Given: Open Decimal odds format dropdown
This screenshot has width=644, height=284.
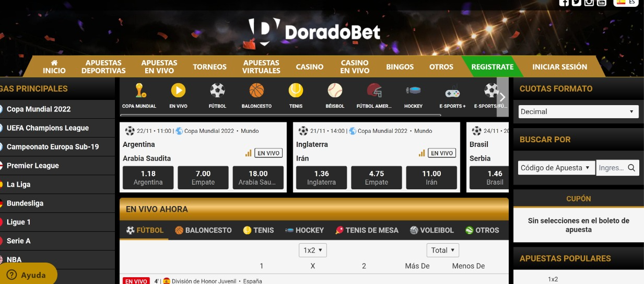Looking at the screenshot, I should pyautogui.click(x=579, y=111).
